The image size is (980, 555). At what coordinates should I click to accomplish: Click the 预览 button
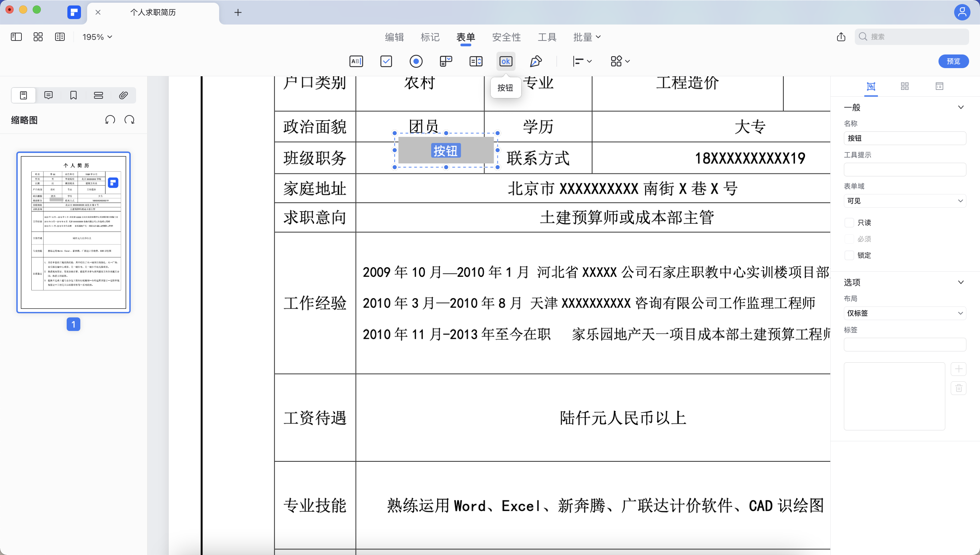[953, 61]
